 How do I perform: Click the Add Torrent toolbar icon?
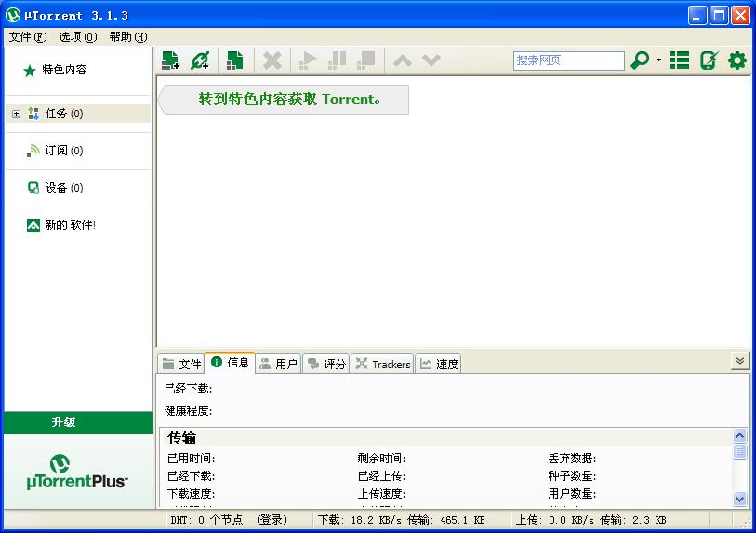click(x=170, y=60)
